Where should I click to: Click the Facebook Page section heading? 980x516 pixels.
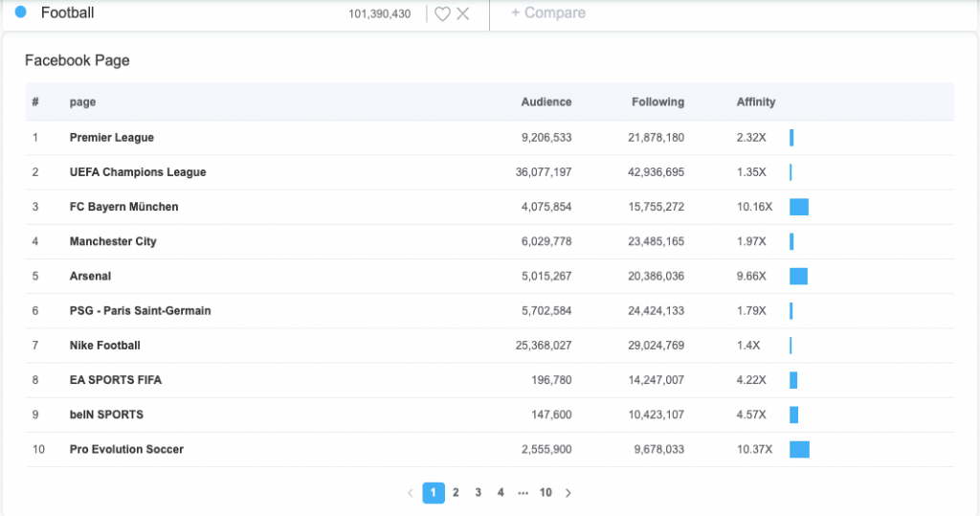(77, 60)
